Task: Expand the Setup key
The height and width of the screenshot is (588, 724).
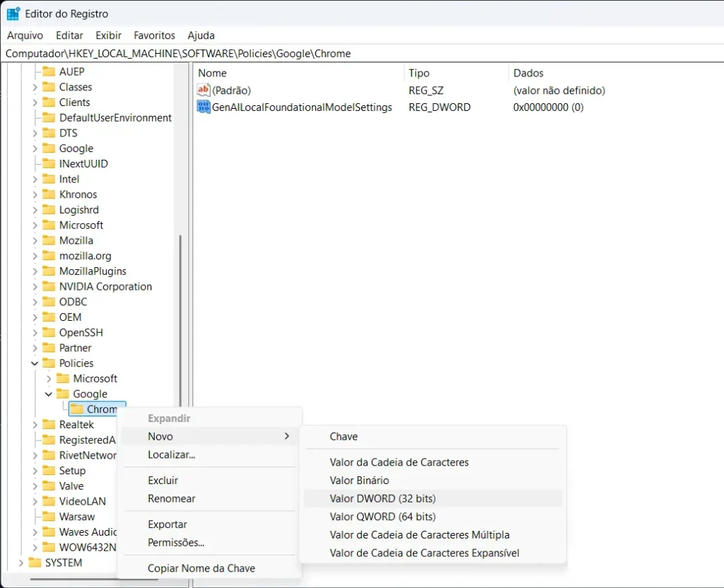Action: (35, 471)
